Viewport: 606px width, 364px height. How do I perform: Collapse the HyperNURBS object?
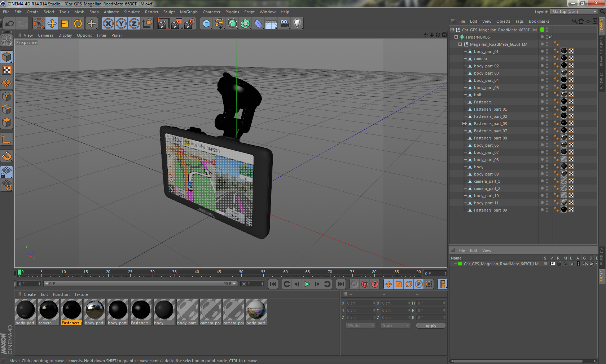[x=456, y=37]
